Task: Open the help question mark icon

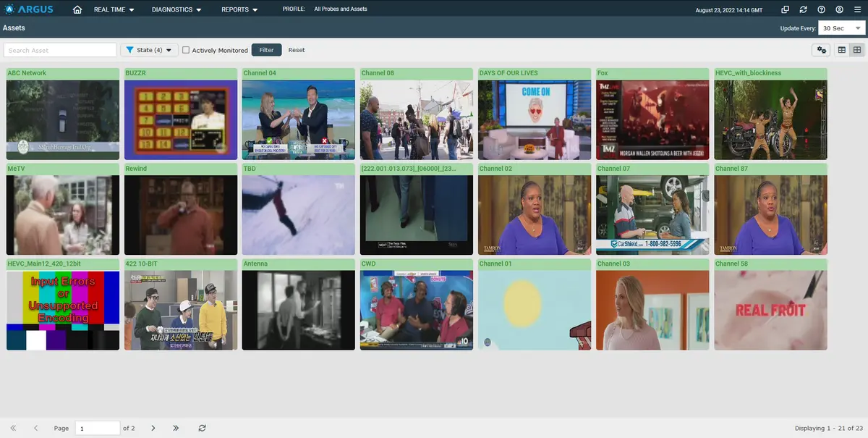Action: coord(822,10)
